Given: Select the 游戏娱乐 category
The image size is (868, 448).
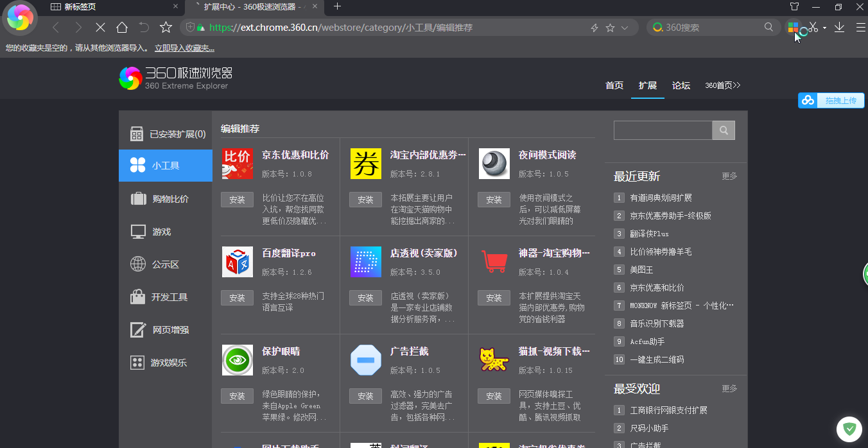Looking at the screenshot, I should click(x=166, y=363).
